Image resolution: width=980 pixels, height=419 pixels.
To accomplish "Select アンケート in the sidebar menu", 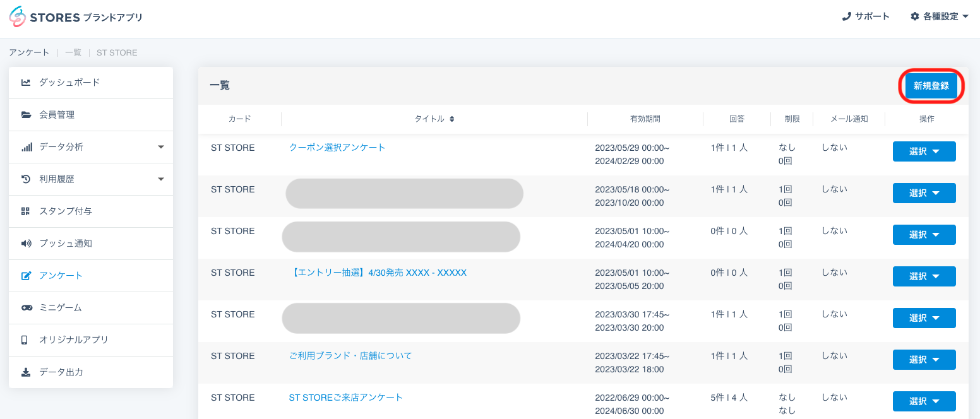I will (x=61, y=276).
